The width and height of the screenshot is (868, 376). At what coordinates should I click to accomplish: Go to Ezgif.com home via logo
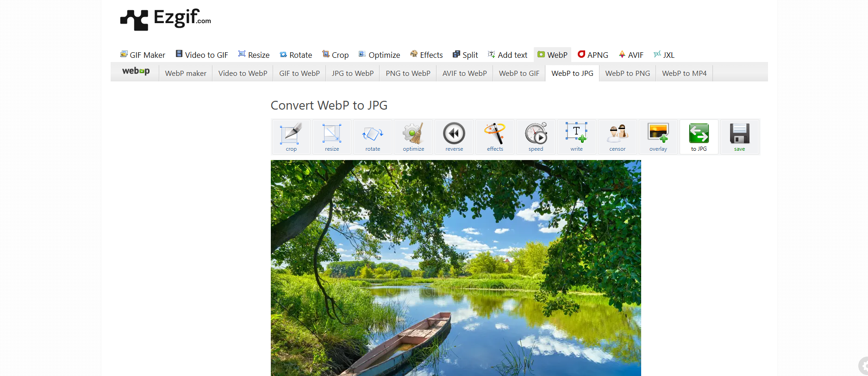point(165,19)
